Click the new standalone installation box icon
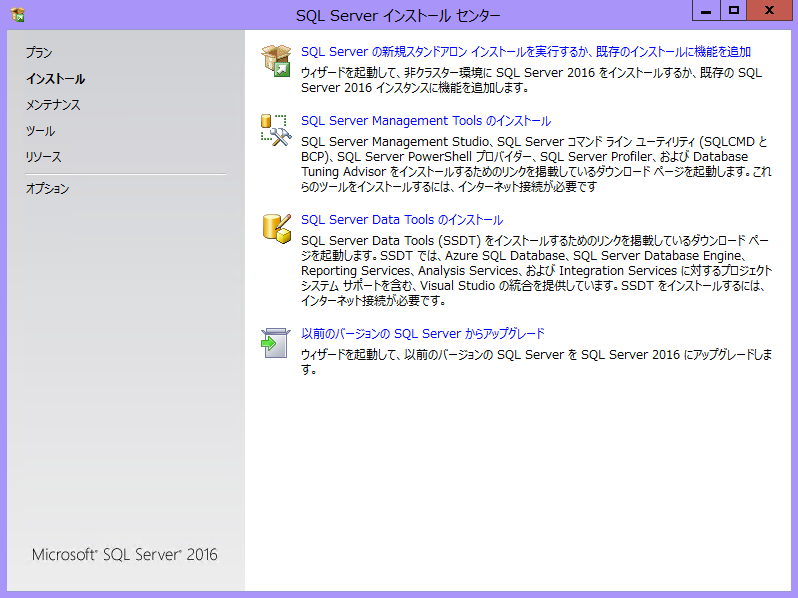Screen dimensions: 798x598 click(x=275, y=60)
